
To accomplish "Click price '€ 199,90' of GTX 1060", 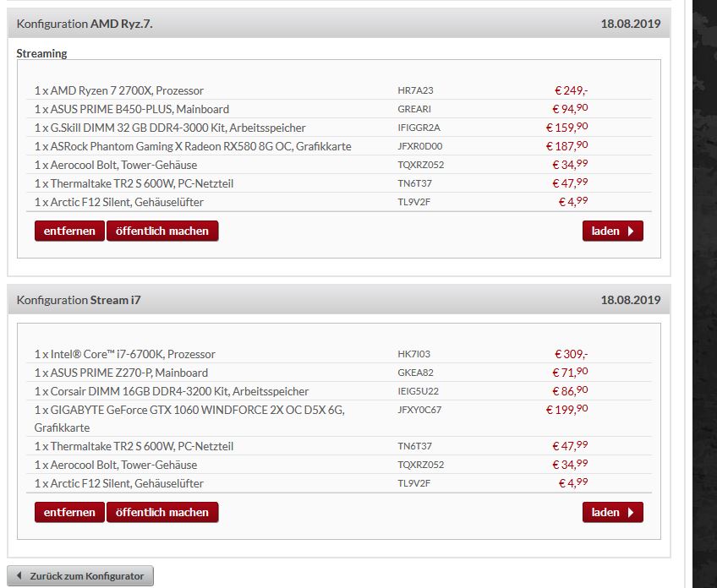I will pyautogui.click(x=567, y=410).
